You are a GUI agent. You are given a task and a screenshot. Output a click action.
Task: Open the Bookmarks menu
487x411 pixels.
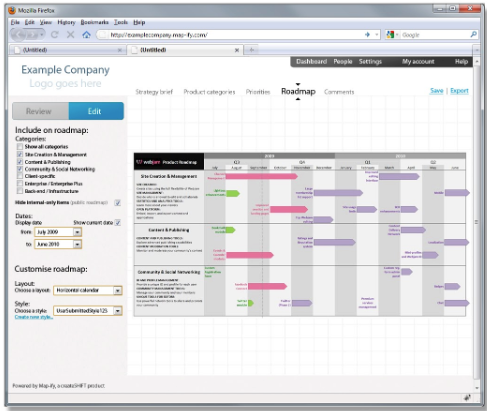[x=95, y=22]
